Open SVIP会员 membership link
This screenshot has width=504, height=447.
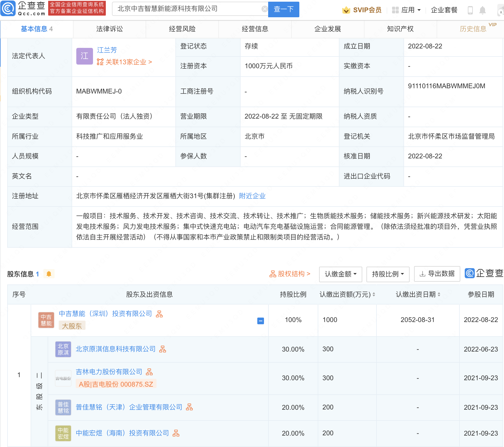[367, 10]
